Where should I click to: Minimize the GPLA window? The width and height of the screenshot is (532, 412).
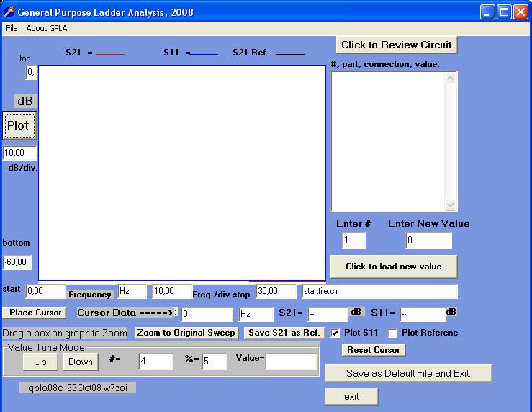pyautogui.click(x=487, y=12)
